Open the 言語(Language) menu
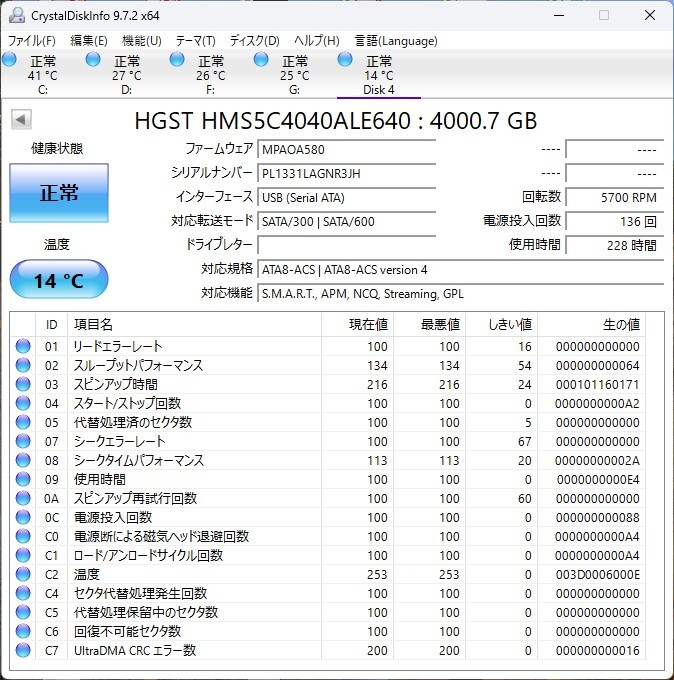674x680 pixels. click(396, 41)
